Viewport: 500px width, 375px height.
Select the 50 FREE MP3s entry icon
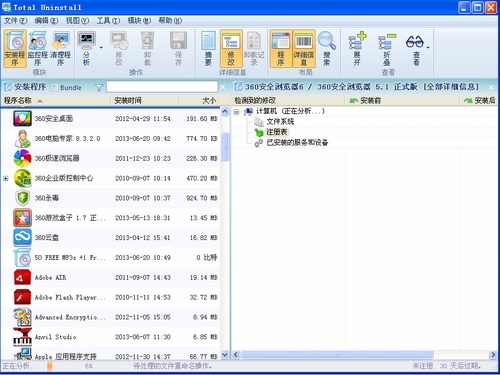coord(22,257)
